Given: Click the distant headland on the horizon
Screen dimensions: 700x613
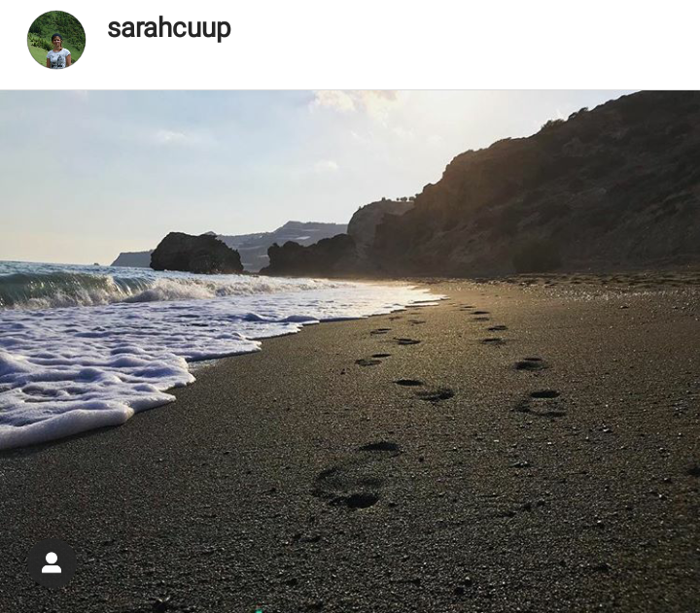Looking at the screenshot, I should click(x=131, y=258).
